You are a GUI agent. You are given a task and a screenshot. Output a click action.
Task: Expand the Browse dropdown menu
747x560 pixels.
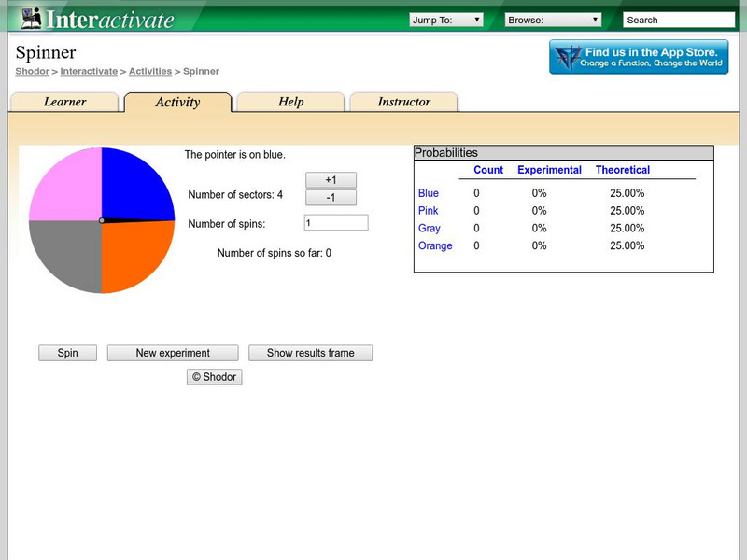tap(553, 20)
